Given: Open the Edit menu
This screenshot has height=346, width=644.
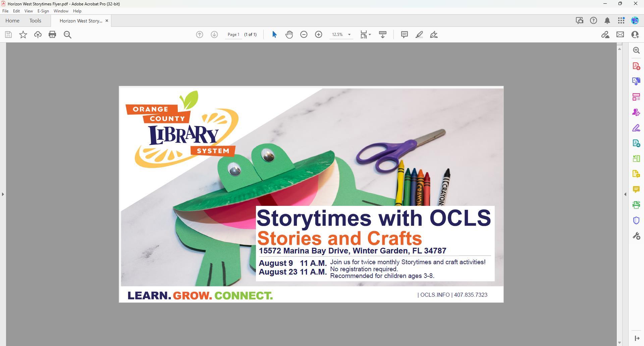Looking at the screenshot, I should tap(16, 11).
